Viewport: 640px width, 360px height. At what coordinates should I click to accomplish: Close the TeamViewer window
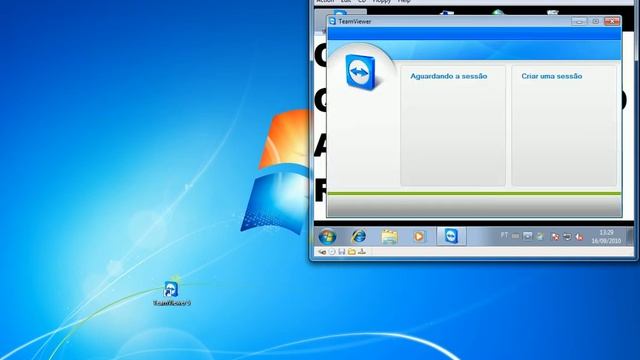point(612,21)
